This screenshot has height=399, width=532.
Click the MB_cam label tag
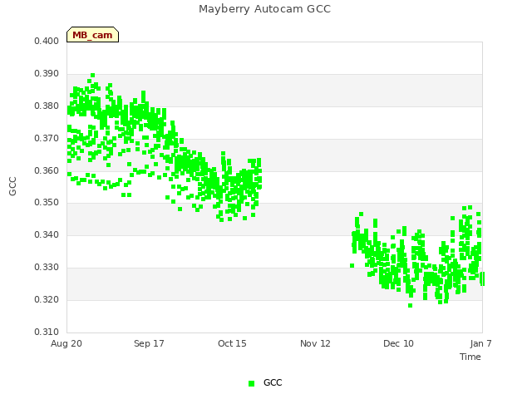(92, 35)
